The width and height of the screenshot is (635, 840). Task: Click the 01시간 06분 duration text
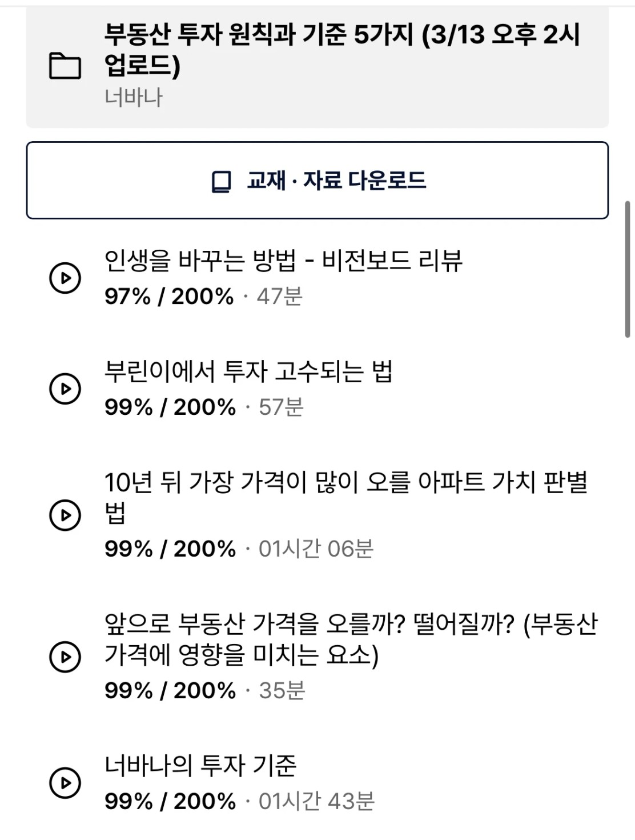click(316, 549)
